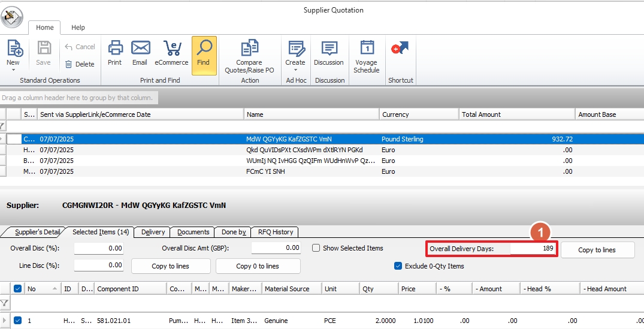Click the Copy 0 to lines button

click(258, 266)
